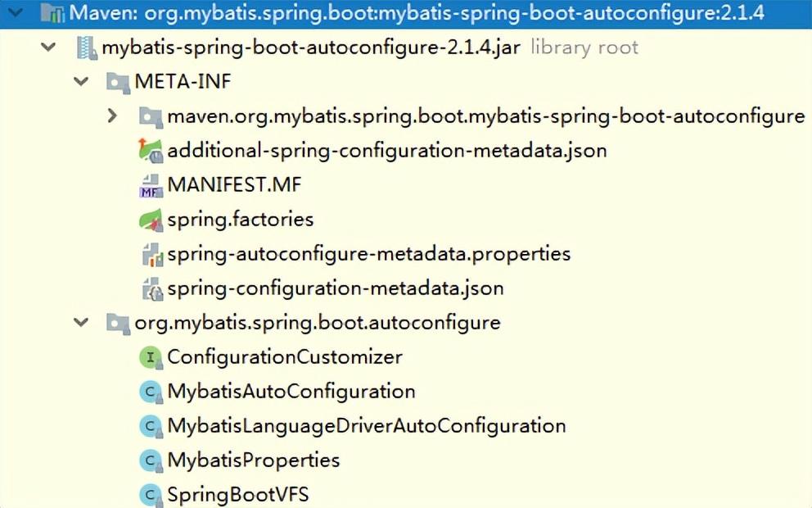
Task: Collapse the Maven mybatis-spring-boot-autoconfigure:2.1.4 library node
Action: point(16,11)
